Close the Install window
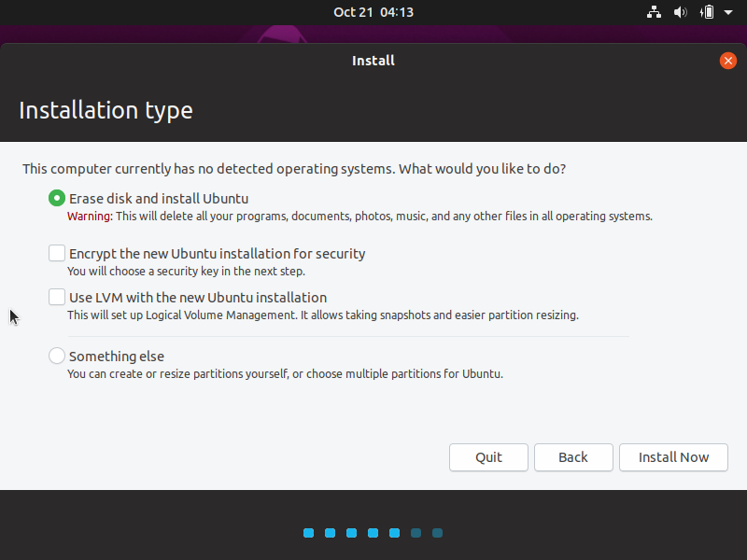747x560 pixels. click(x=727, y=61)
